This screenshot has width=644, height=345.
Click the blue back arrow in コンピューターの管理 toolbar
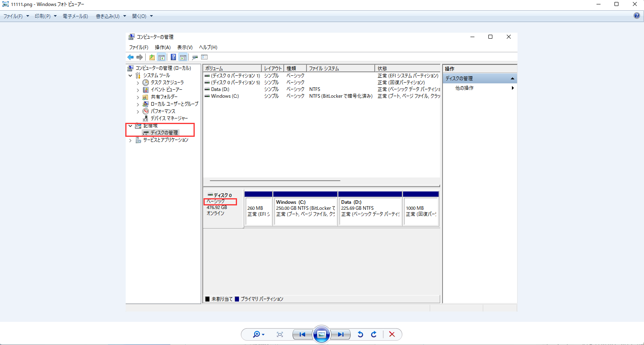click(130, 57)
